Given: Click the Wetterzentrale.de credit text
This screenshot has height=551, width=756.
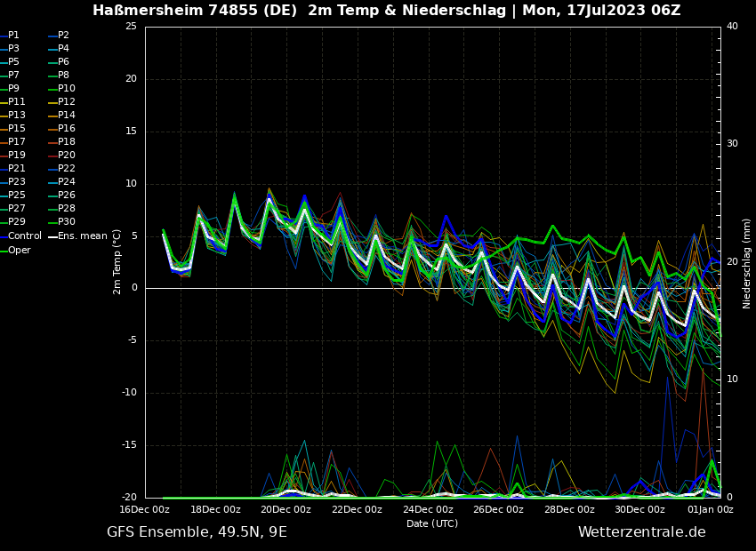Looking at the screenshot, I should coord(641,532).
